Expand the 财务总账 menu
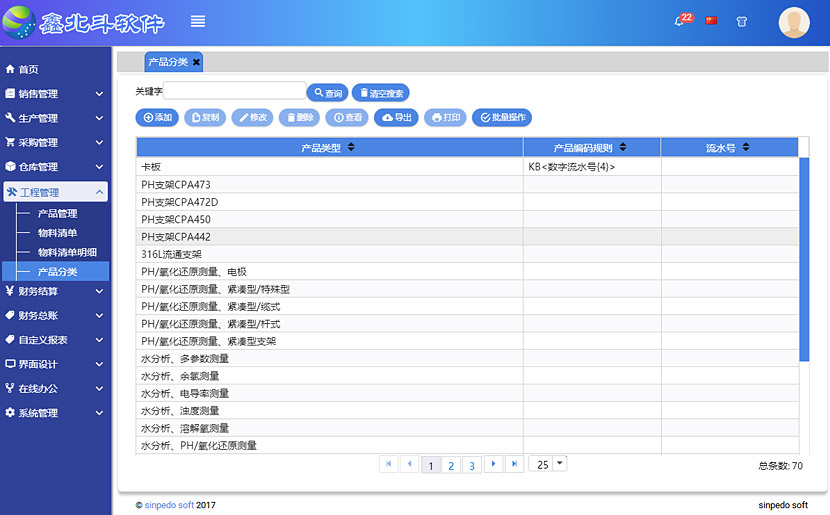 (x=56, y=315)
